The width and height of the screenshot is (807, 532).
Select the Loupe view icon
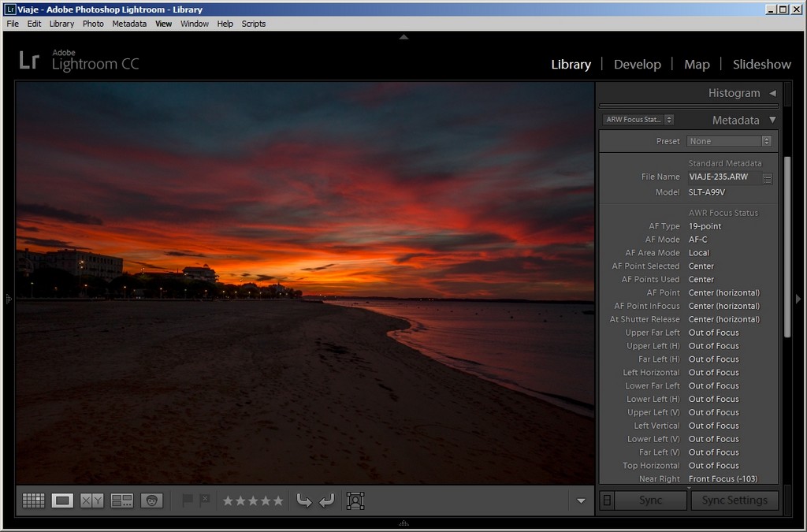(62, 500)
